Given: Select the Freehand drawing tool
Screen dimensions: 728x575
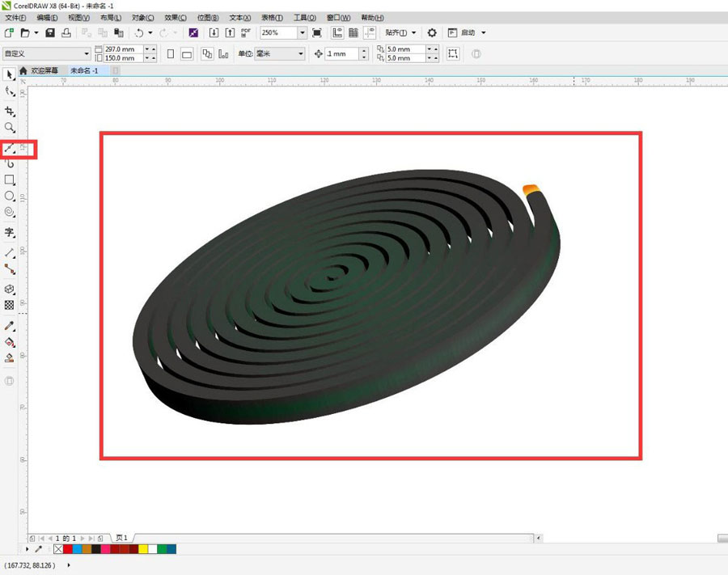Looking at the screenshot, I should (x=10, y=149).
